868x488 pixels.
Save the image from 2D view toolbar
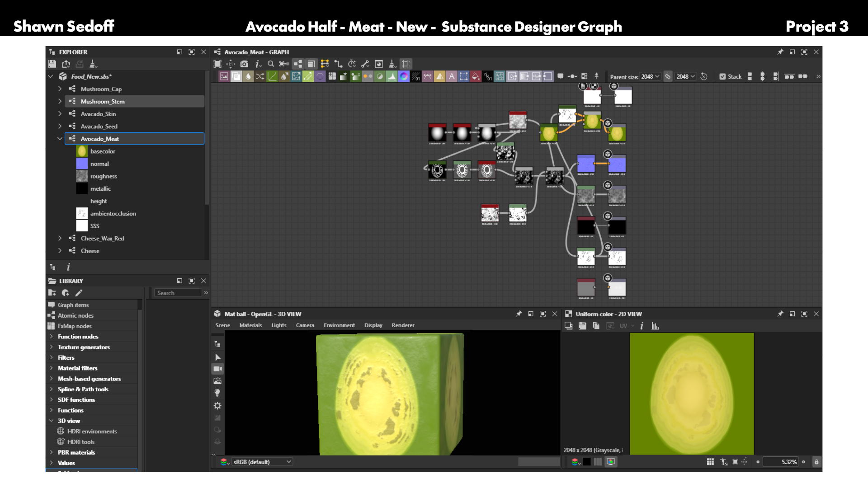pyautogui.click(x=582, y=326)
